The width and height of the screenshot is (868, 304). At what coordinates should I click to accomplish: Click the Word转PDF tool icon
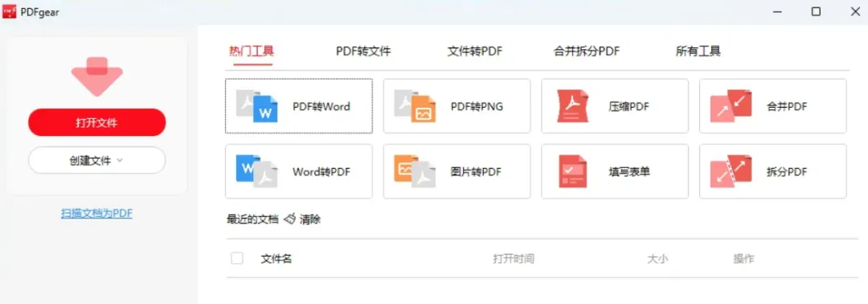tap(256, 171)
